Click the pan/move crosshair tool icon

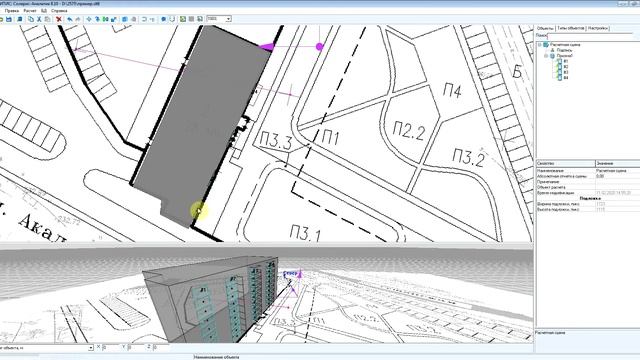click(x=89, y=19)
